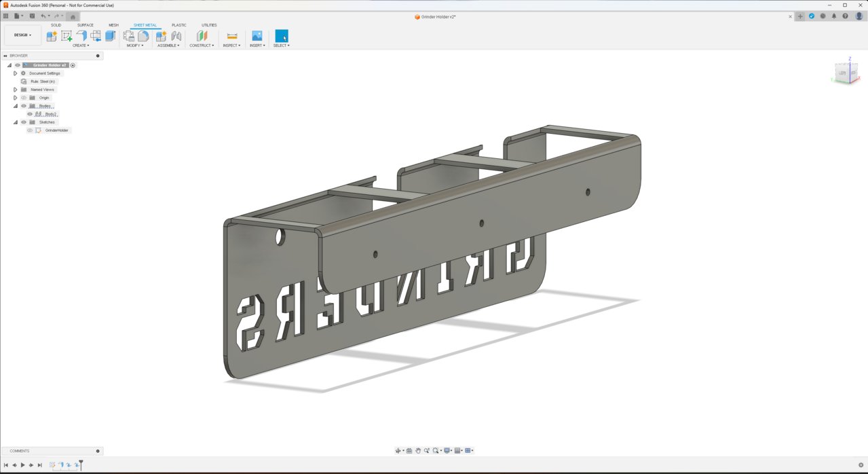Jump to the timeline beginning

point(5,465)
